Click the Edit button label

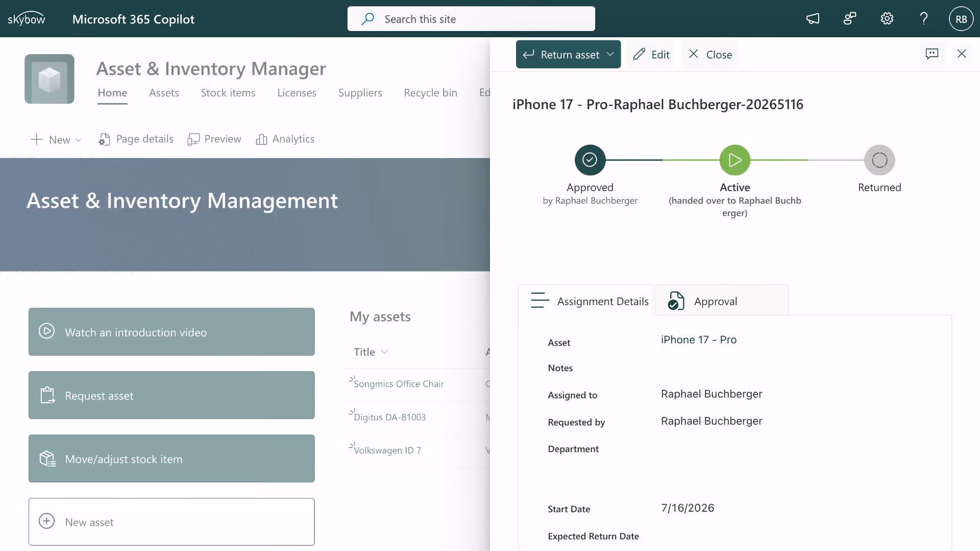pos(660,55)
